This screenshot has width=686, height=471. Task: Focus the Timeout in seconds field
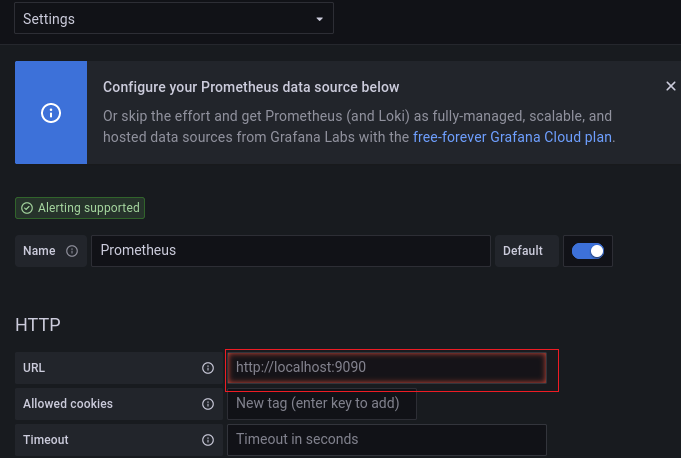(x=387, y=440)
